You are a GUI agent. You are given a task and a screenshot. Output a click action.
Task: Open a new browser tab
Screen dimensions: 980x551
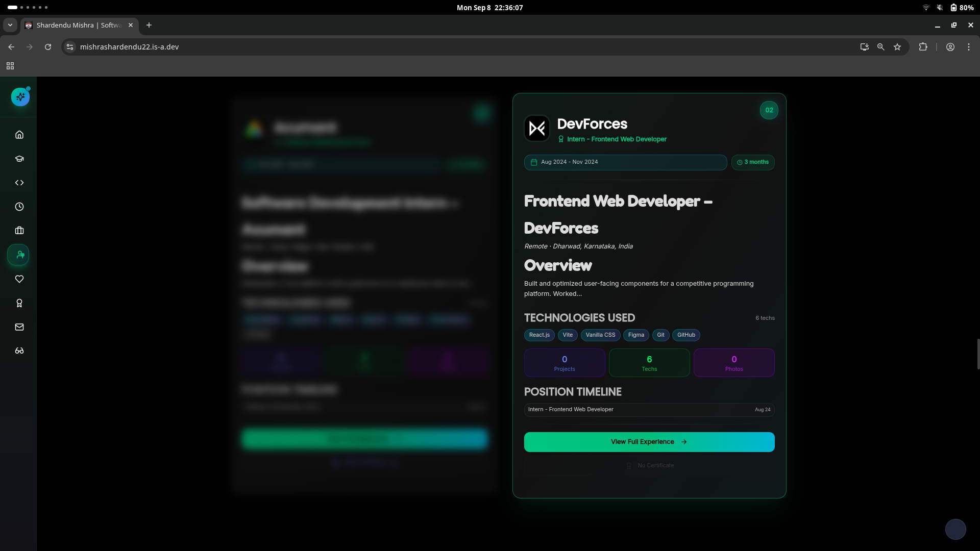pyautogui.click(x=149, y=25)
